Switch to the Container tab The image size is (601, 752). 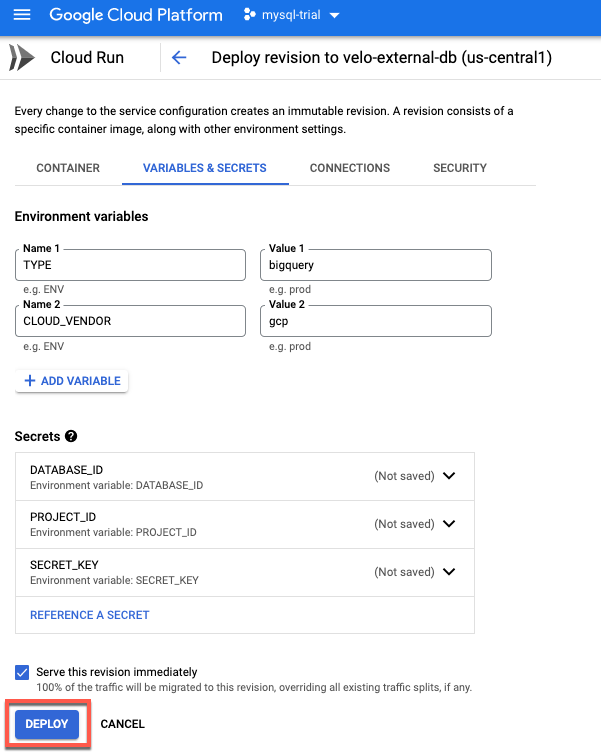pos(68,168)
